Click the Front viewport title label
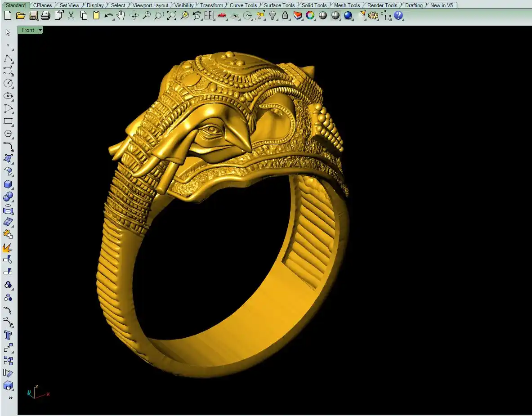The height and width of the screenshot is (416, 532). pos(28,30)
